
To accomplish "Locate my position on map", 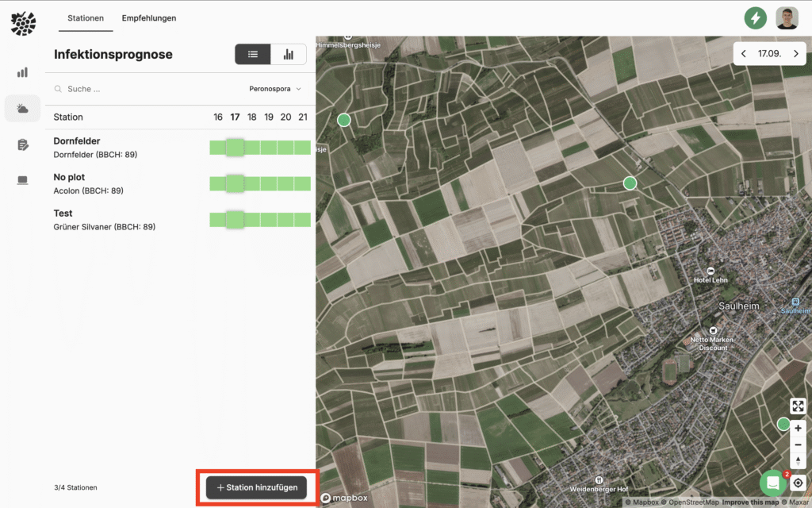I will [x=798, y=483].
